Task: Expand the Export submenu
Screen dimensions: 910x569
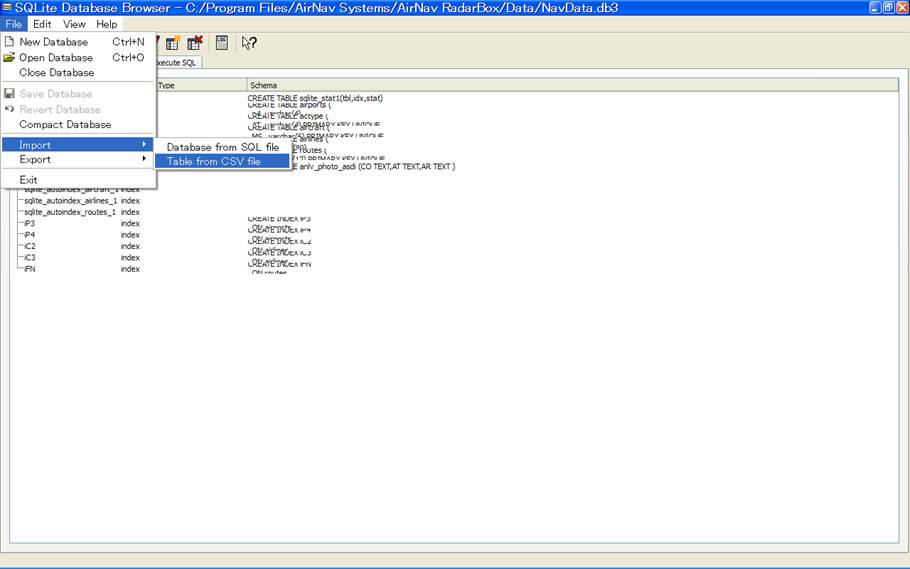Action: point(78,159)
